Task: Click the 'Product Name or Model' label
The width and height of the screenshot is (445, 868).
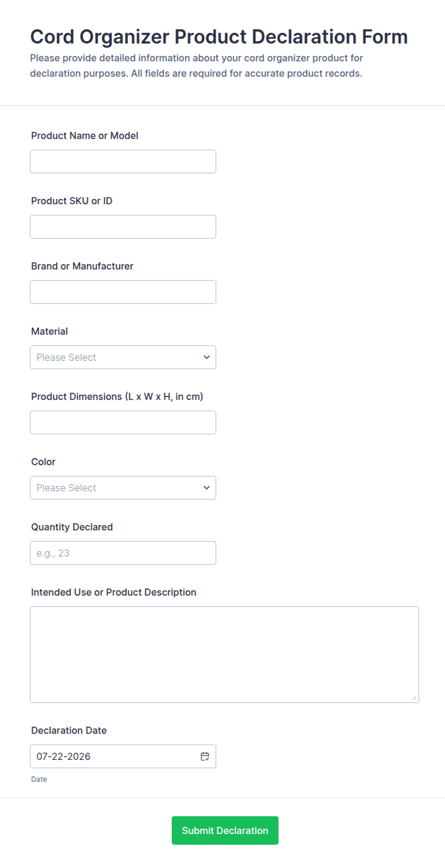Action: [x=85, y=136]
